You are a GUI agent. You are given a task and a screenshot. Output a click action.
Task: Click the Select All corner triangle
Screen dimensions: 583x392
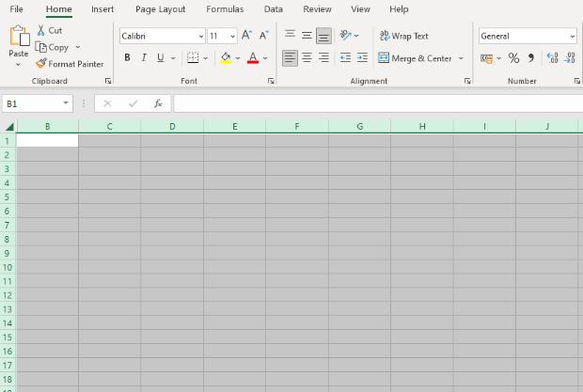point(9,127)
